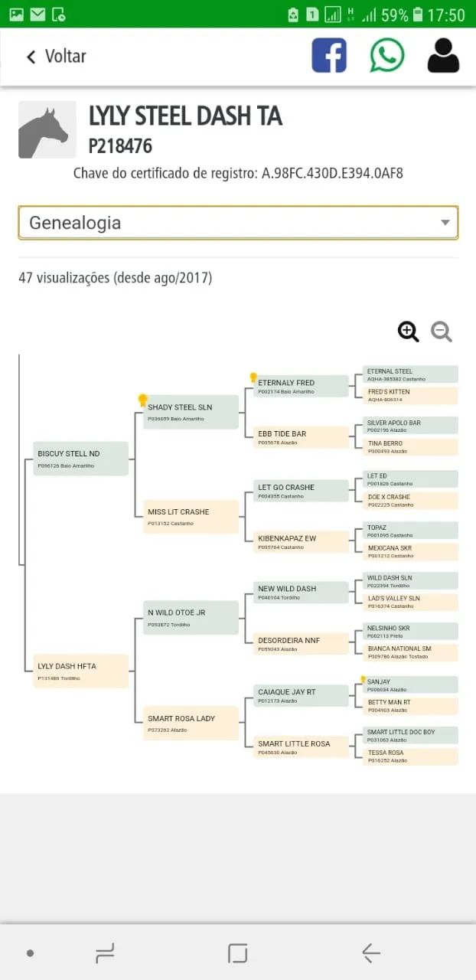
Task: Open the Genealogia dropdown
Action: tap(238, 223)
